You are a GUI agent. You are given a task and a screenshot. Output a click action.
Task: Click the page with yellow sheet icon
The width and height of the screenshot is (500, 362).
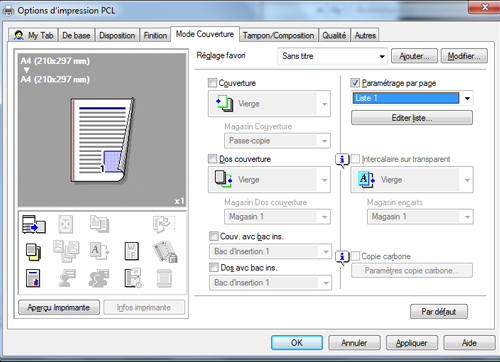click(x=33, y=252)
